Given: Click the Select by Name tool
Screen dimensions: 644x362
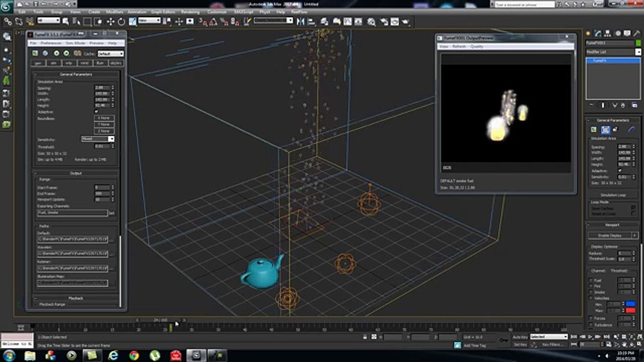Looking at the screenshot, I should pos(76,22).
